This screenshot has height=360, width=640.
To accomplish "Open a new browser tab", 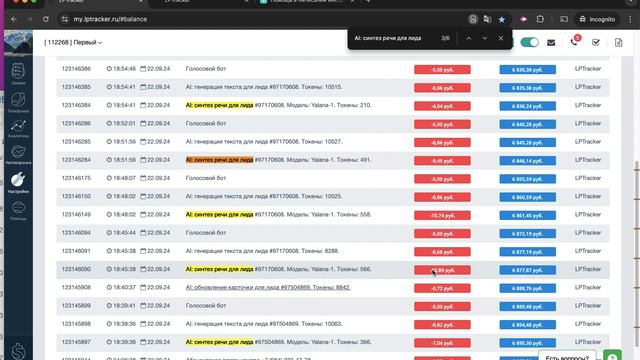I will [368, 2].
